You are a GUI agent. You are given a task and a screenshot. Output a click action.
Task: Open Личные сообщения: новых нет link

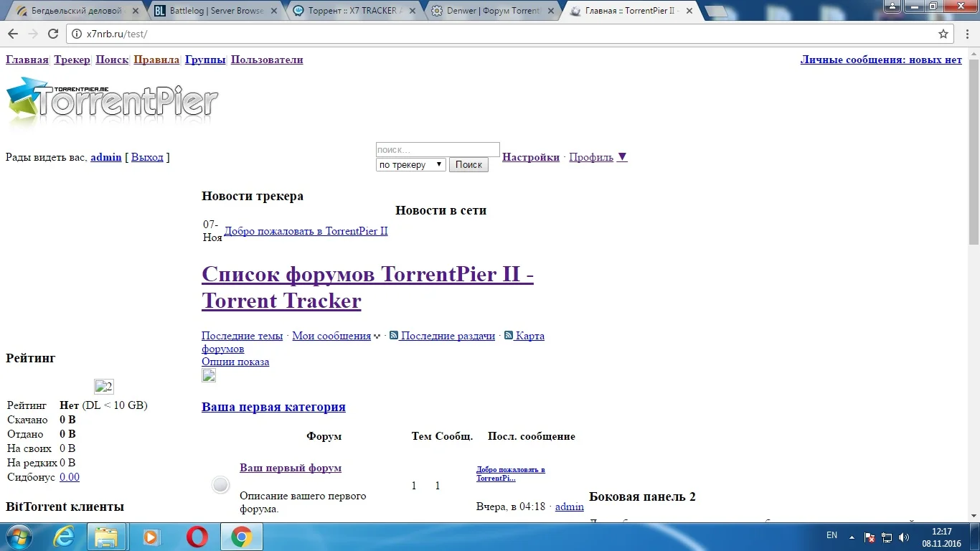coord(881,60)
